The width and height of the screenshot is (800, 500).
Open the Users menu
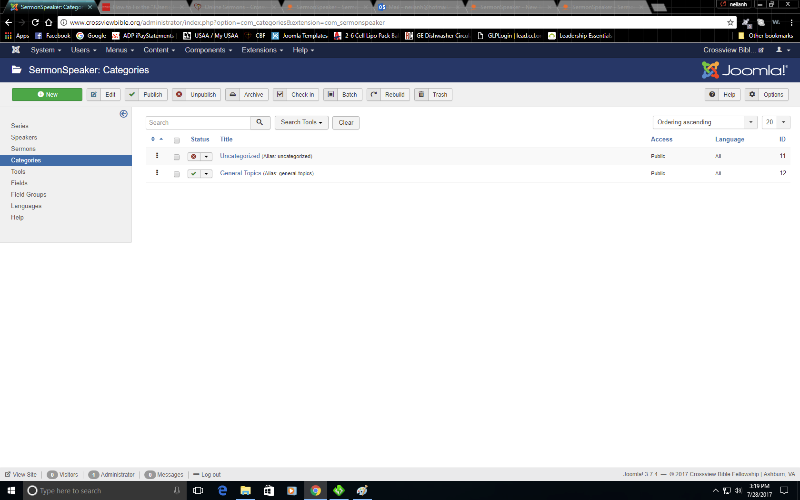tap(83, 50)
